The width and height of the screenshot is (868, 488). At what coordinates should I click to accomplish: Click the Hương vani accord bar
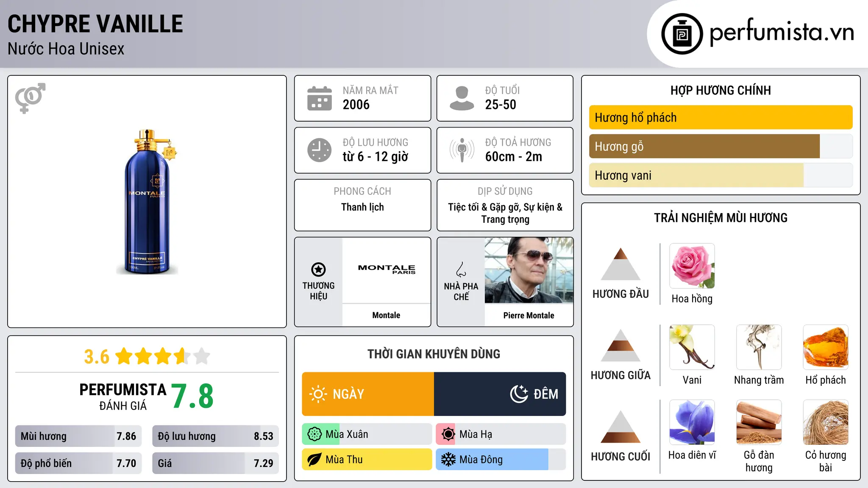721,175
